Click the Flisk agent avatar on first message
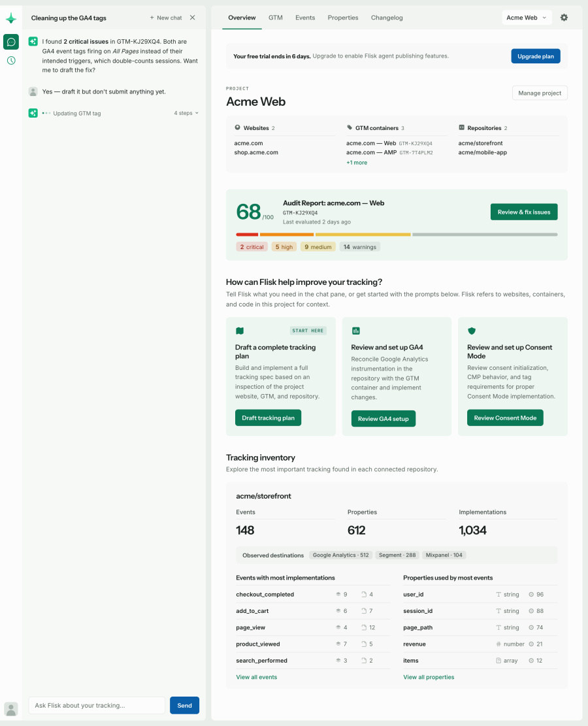The image size is (588, 726). [x=33, y=41]
